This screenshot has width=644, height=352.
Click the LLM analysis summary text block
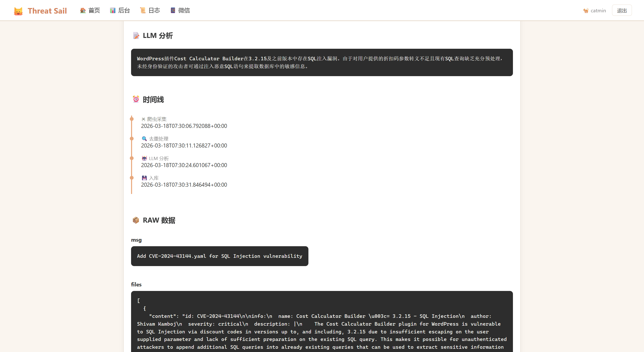(321, 62)
